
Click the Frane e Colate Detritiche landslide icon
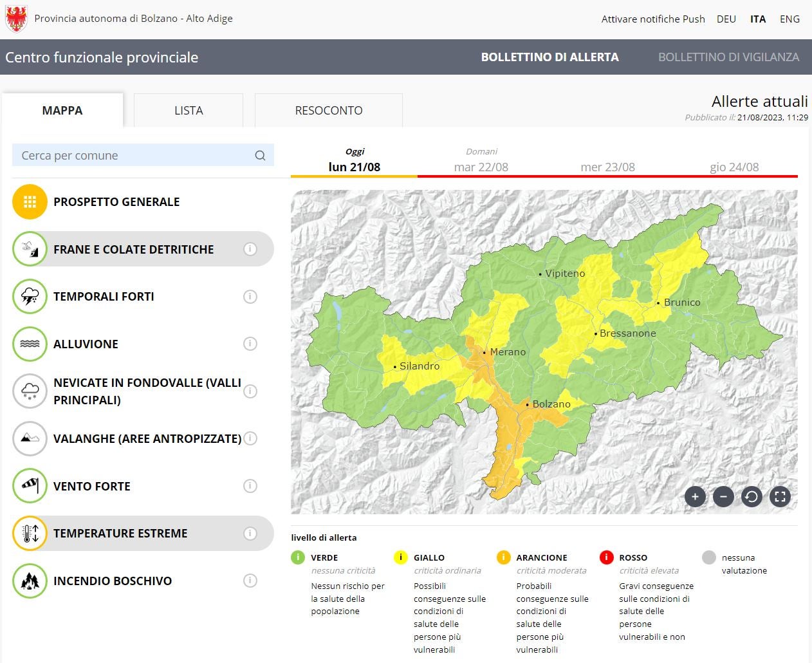coord(30,249)
